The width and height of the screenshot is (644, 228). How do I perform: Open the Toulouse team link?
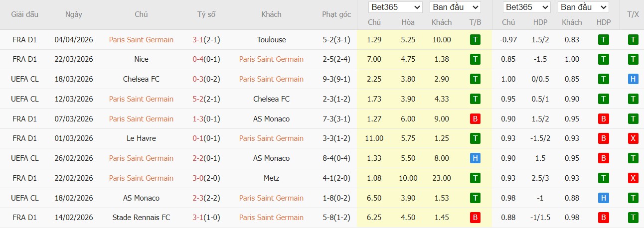pos(272,40)
